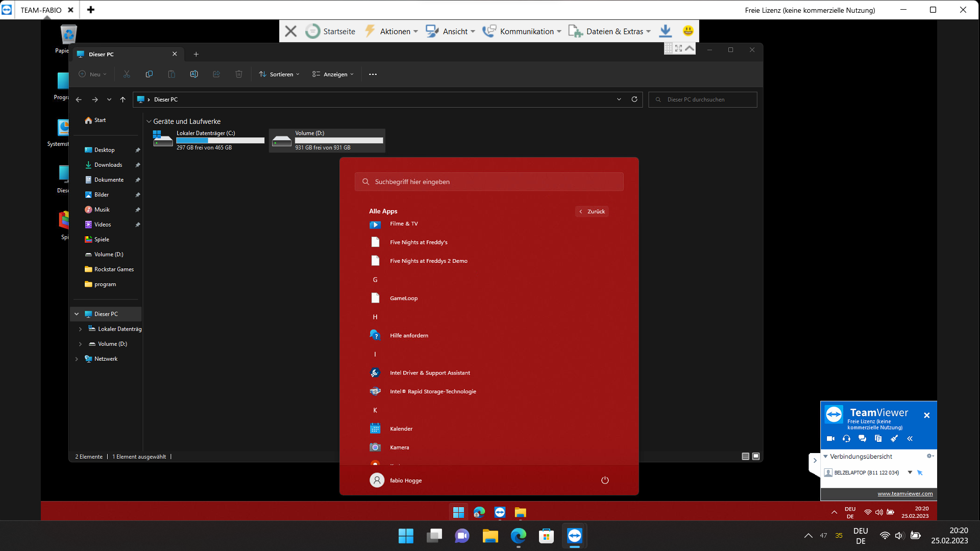Collapse the Verbindungsübersicht section
The width and height of the screenshot is (980, 551).
click(x=826, y=457)
